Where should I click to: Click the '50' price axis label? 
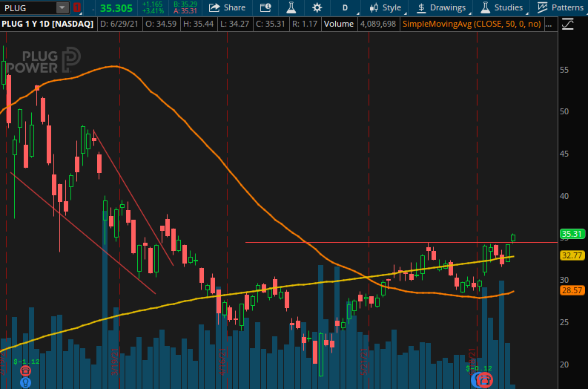564,111
